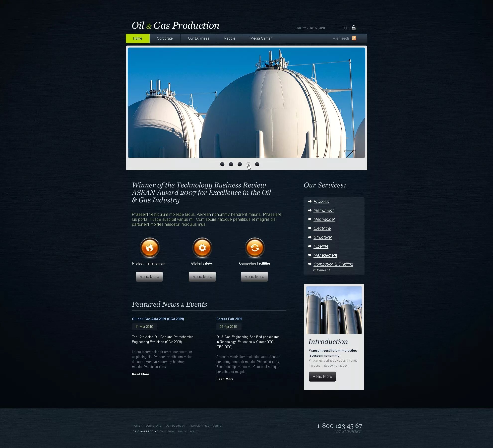Click the arrow icon beside Process

coord(310,201)
